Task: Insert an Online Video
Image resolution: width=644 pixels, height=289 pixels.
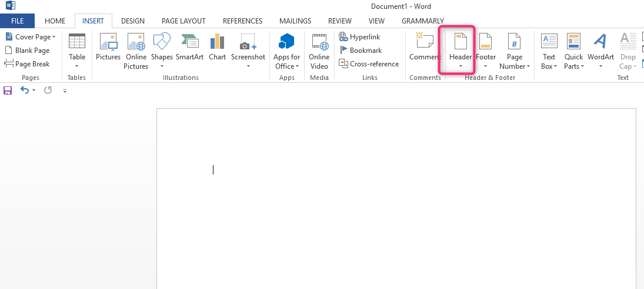Action: click(x=319, y=51)
